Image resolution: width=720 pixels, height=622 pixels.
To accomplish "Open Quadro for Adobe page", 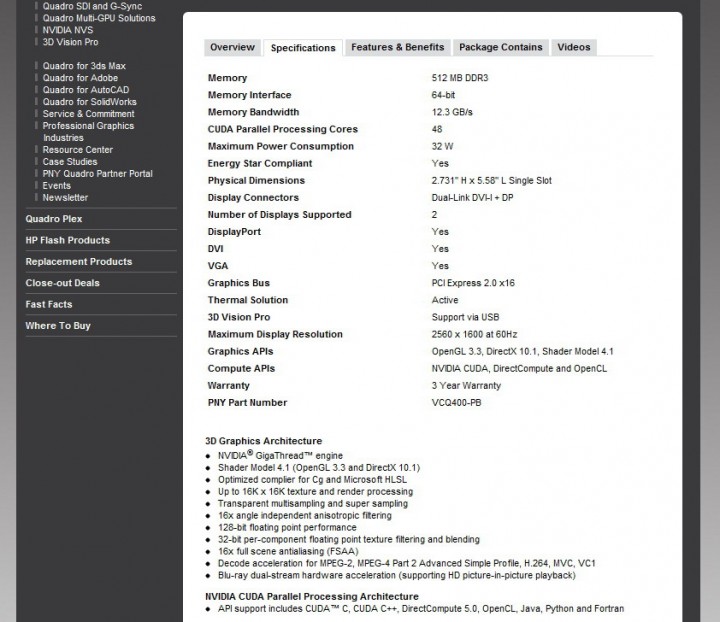I will pyautogui.click(x=80, y=78).
